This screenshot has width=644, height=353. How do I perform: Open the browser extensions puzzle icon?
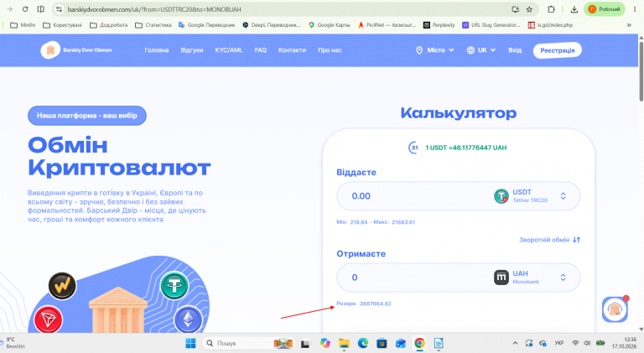coord(551,9)
